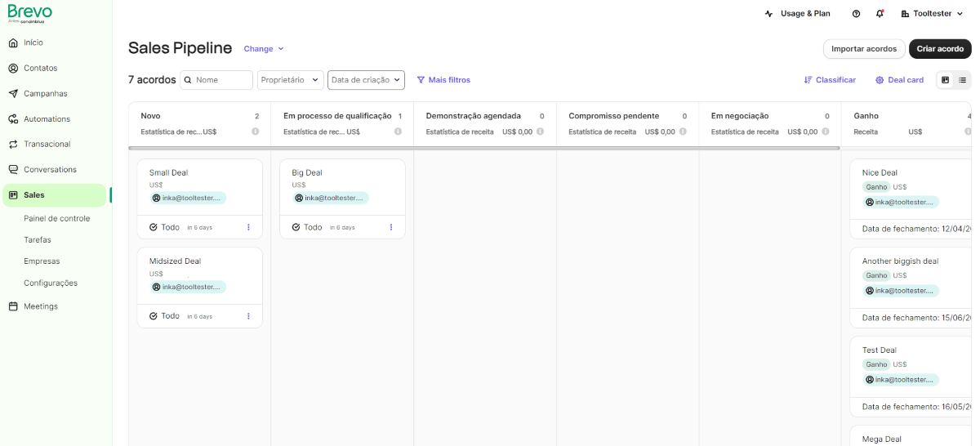The image size is (980, 446).
Task: Click the Brevo logo
Action: (30, 13)
